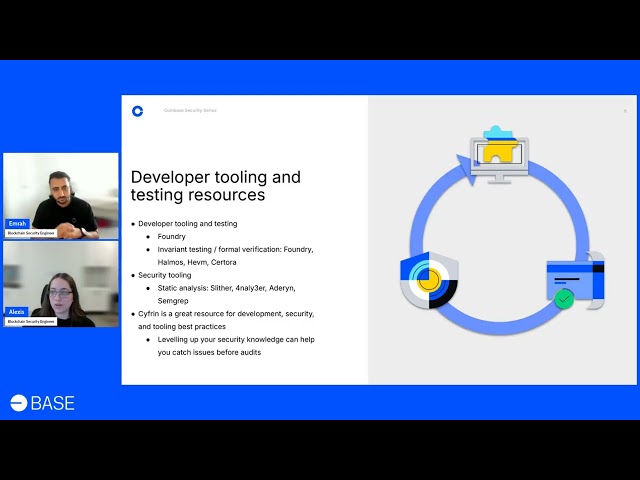Click the 'Halmos, Hevm, Certora' line

point(197,262)
